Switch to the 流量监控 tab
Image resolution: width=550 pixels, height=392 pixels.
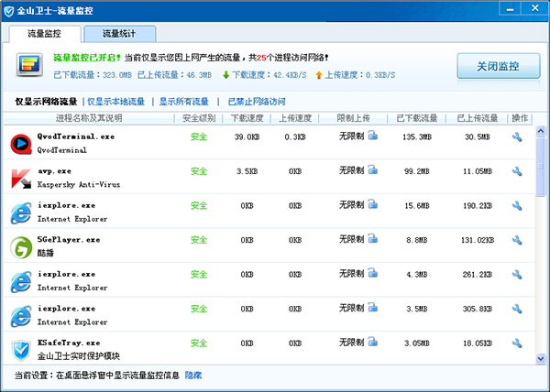click(x=45, y=34)
